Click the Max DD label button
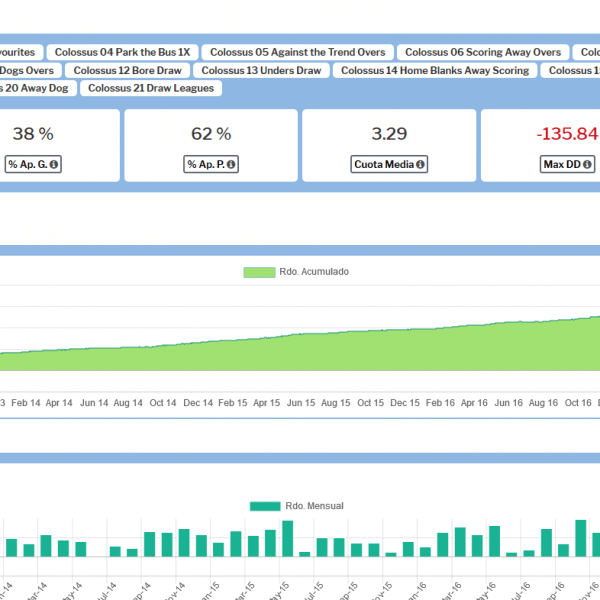 567,164
